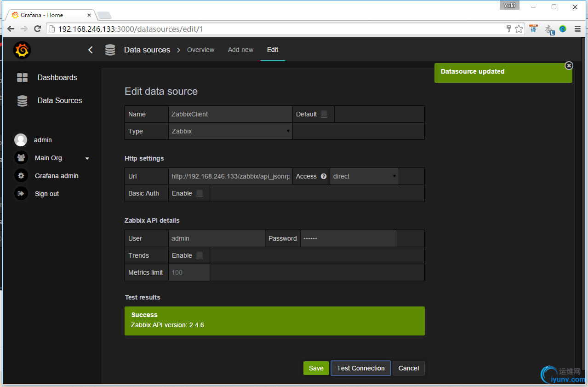Switch to the Add new tab

(x=240, y=50)
